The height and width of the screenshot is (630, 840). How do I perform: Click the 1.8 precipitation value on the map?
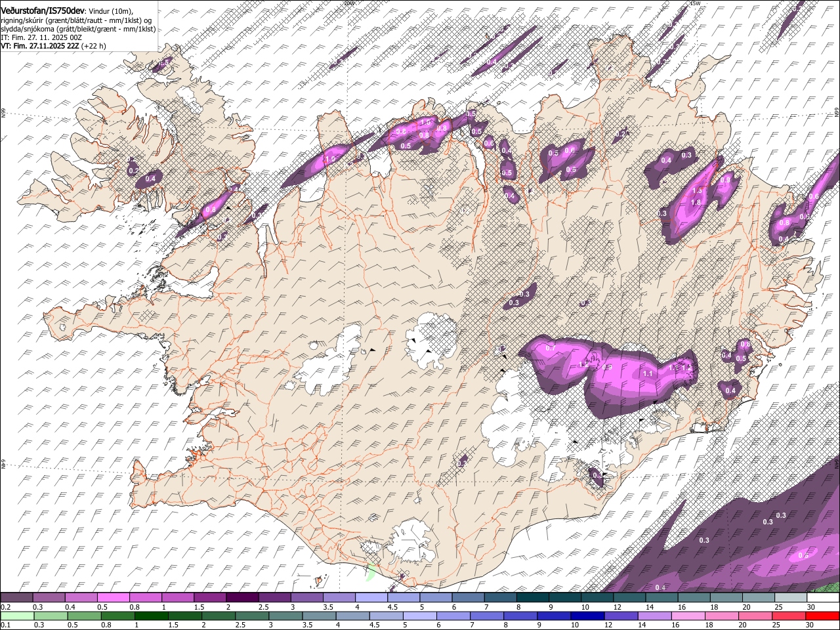tap(696, 202)
